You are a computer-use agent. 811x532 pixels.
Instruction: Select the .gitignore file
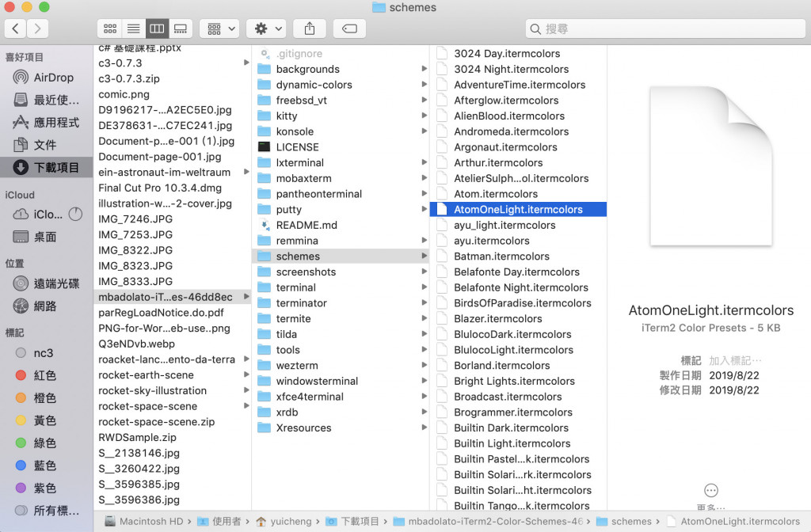tap(341, 54)
